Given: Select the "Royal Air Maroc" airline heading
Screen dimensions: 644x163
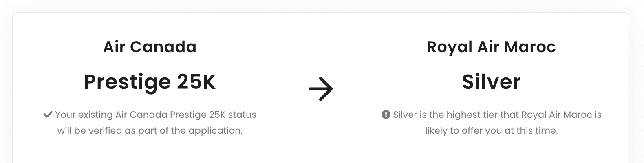Looking at the screenshot, I should coord(491,47).
